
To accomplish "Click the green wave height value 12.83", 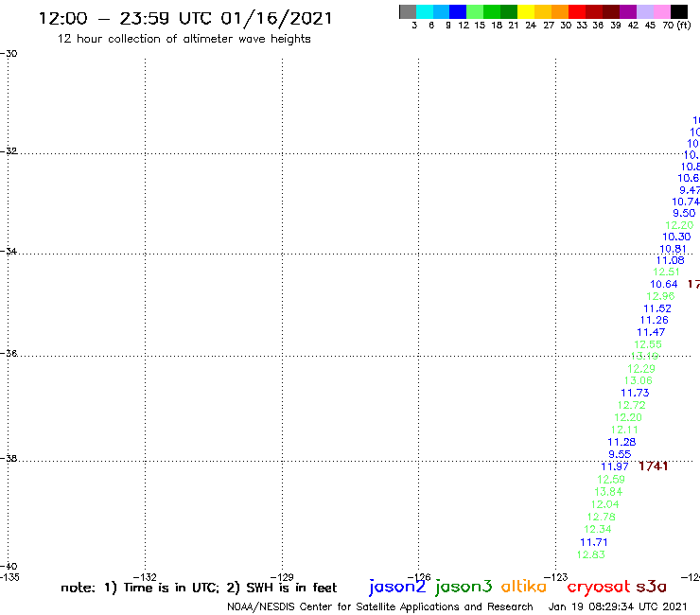I will coord(590,554).
